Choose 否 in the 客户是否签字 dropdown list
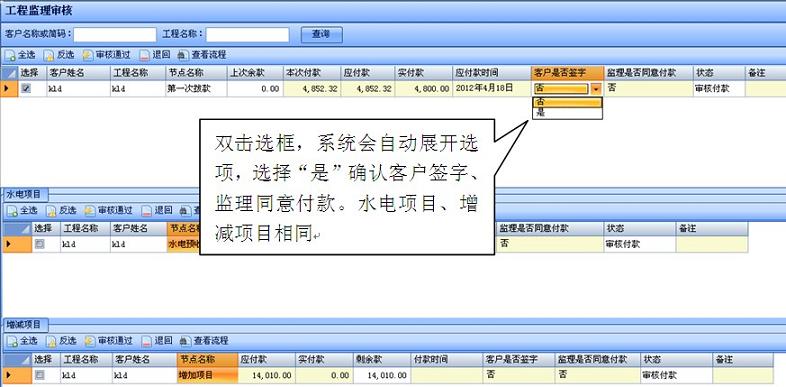This screenshot has height=387, width=786. tap(567, 102)
